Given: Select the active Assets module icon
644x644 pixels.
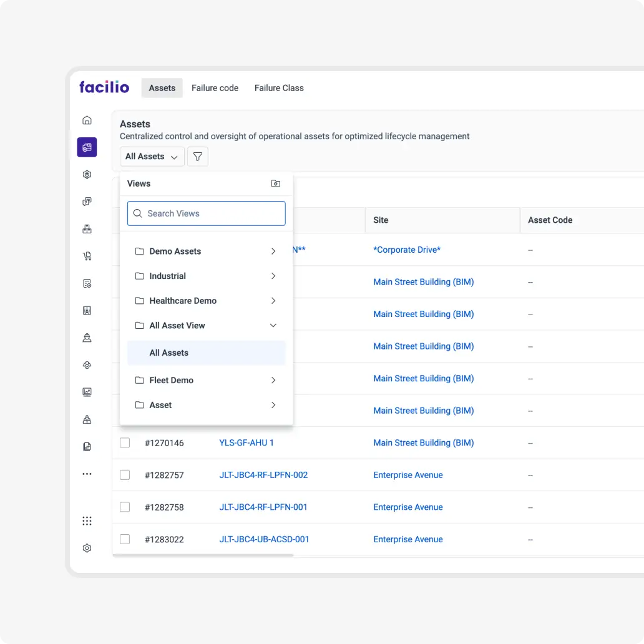Looking at the screenshot, I should point(87,147).
